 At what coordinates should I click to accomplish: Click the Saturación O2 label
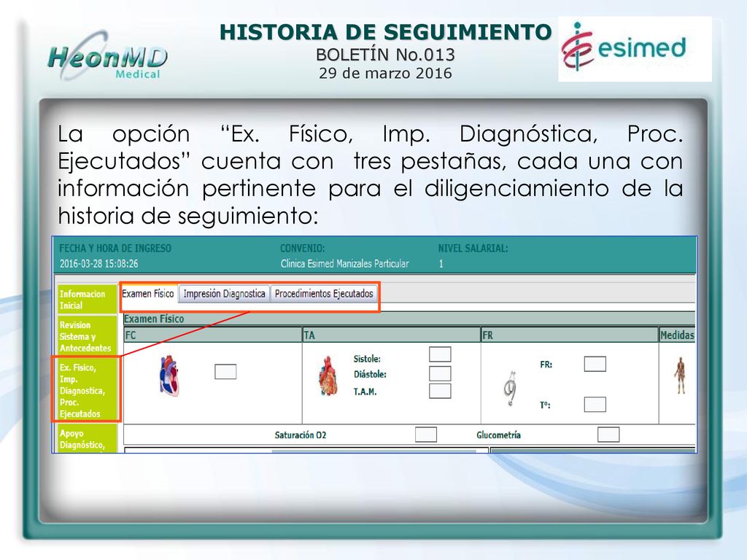(x=301, y=435)
